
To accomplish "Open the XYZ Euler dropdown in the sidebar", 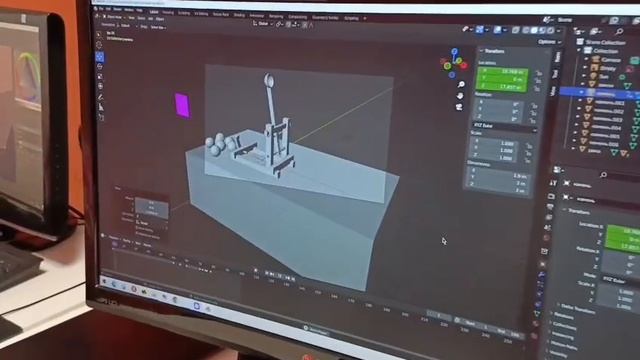I will [504, 127].
